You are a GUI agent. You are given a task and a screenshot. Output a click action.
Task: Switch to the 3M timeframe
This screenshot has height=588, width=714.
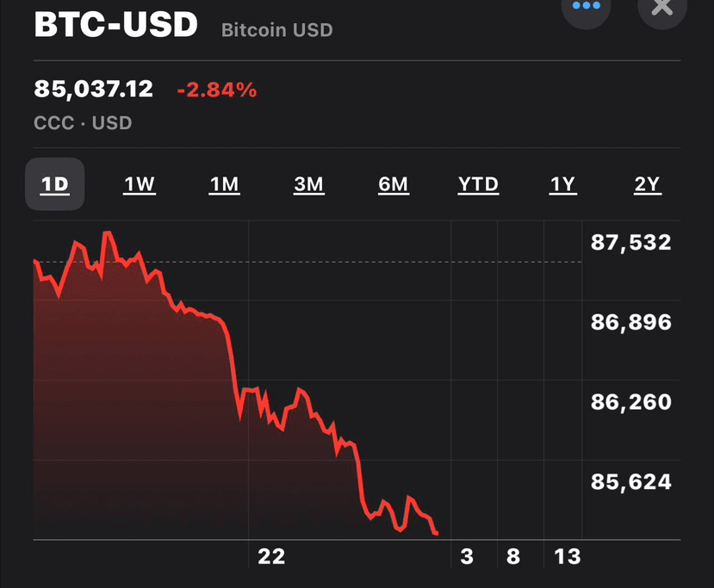click(x=309, y=183)
